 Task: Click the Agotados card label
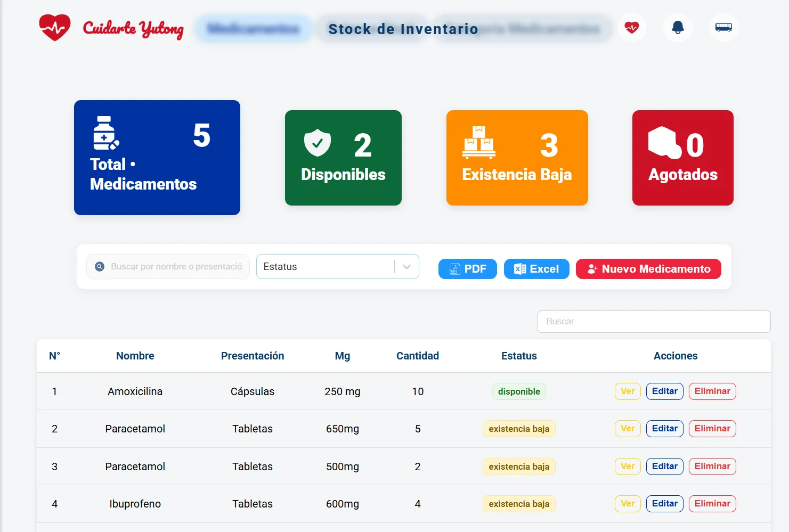683,175
